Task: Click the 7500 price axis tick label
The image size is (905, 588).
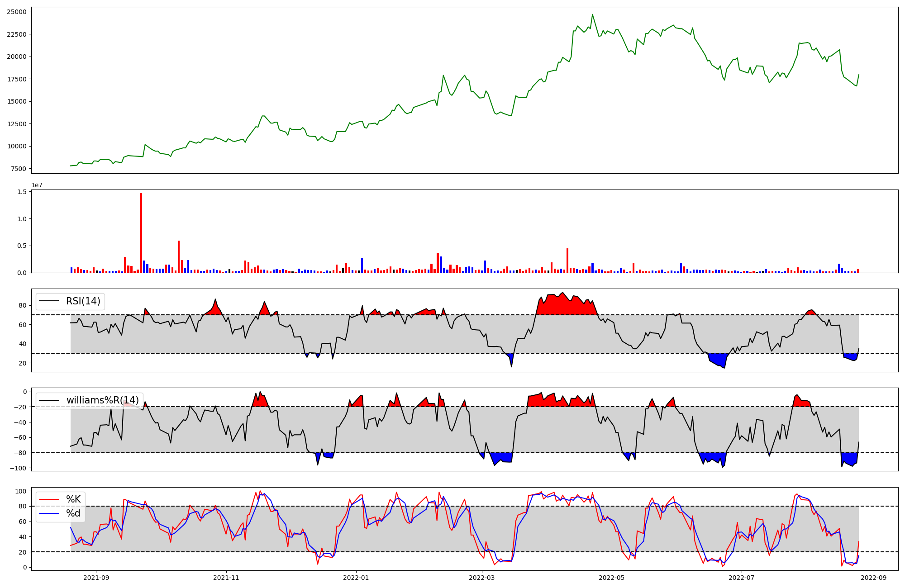Action: 18,169
